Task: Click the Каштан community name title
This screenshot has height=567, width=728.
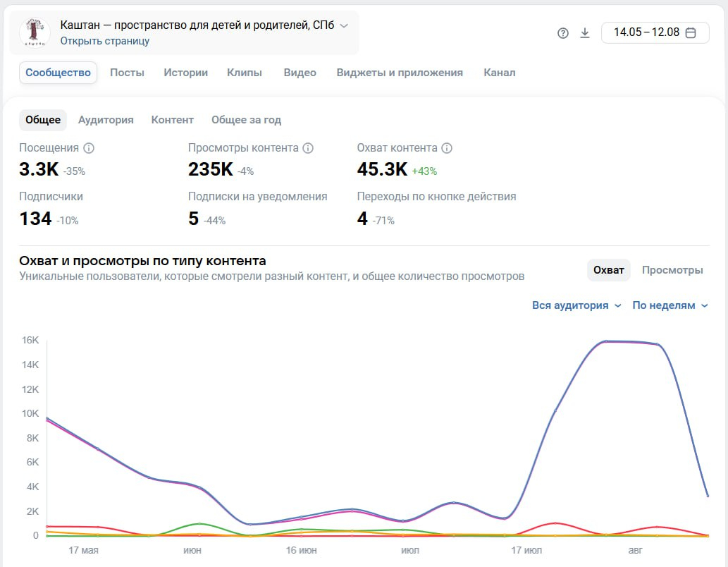Action: [197, 25]
